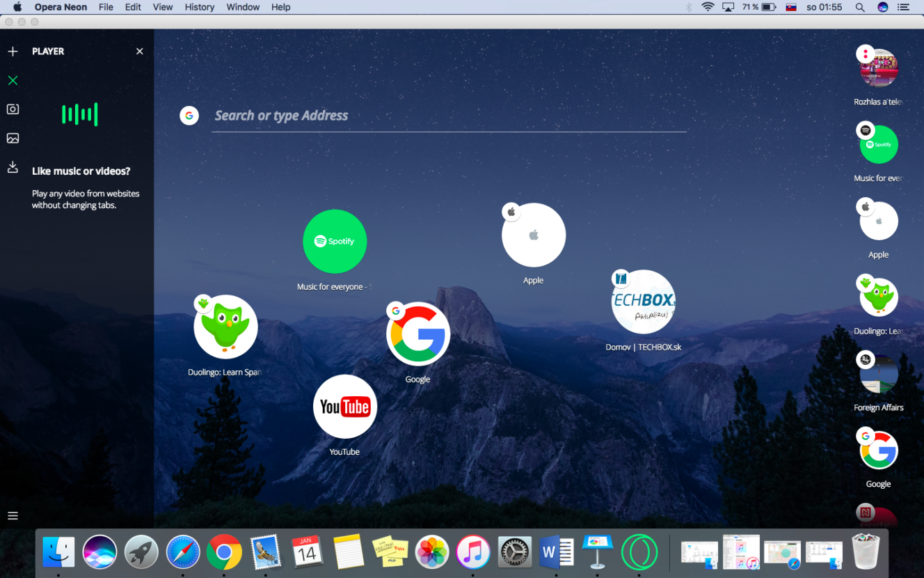Open the Edit menu

[133, 7]
